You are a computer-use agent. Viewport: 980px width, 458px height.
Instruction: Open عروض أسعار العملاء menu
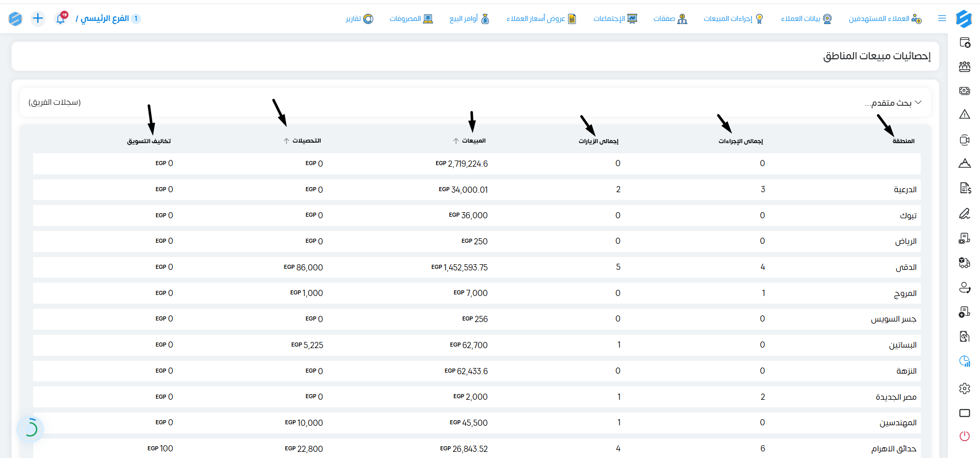[541, 19]
